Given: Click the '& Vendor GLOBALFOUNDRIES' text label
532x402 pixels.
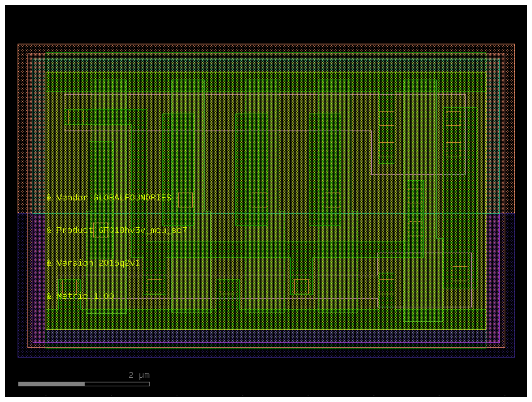Looking at the screenshot, I should [x=109, y=198].
